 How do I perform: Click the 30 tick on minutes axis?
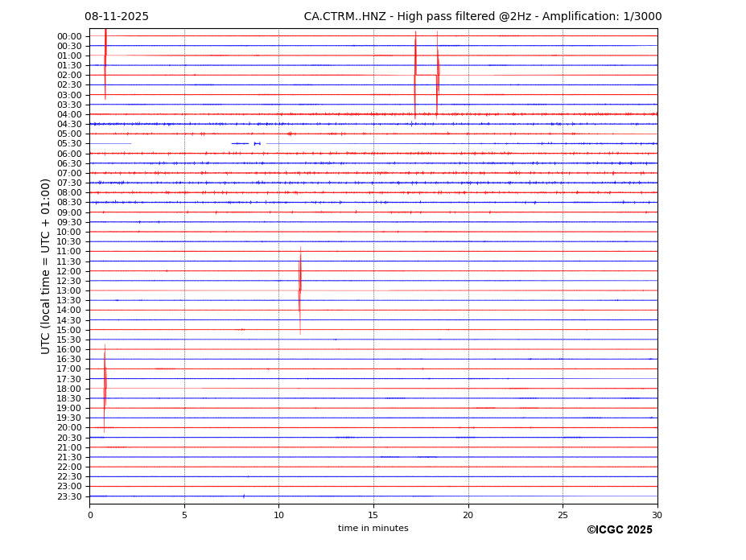click(657, 515)
